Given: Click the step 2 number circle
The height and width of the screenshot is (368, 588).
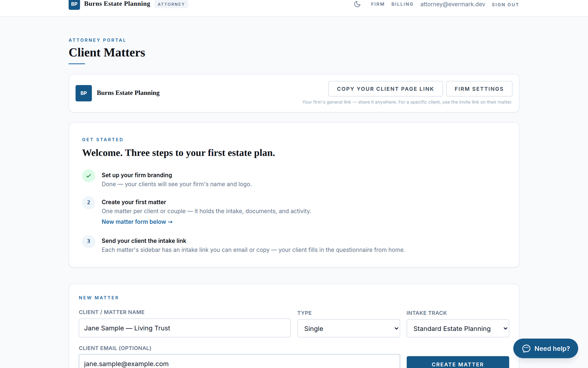Looking at the screenshot, I should (88, 203).
